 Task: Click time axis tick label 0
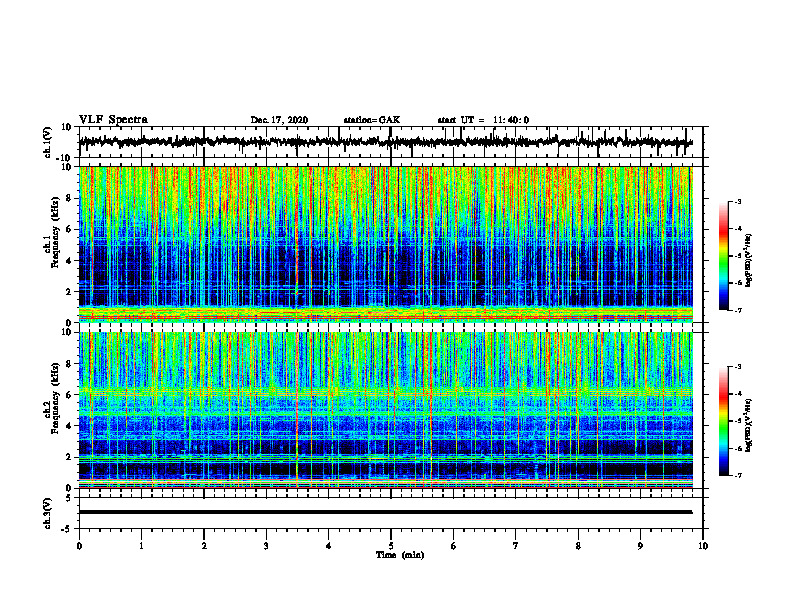click(x=79, y=546)
